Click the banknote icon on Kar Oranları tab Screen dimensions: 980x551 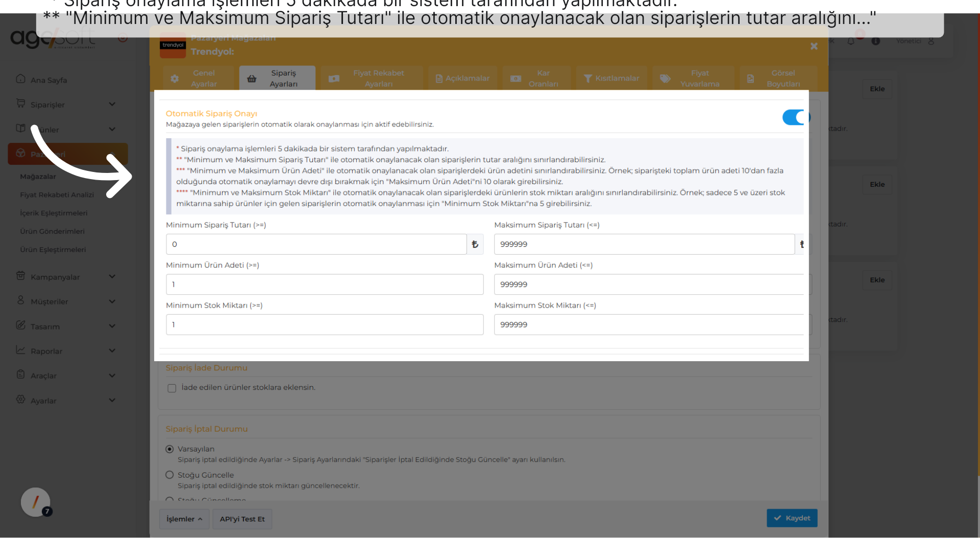(516, 79)
